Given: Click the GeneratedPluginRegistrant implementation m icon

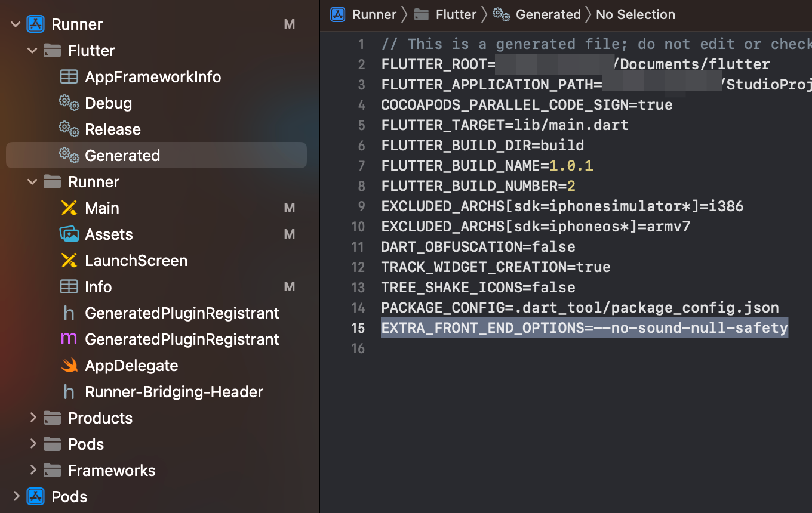Looking at the screenshot, I should pos(69,339).
